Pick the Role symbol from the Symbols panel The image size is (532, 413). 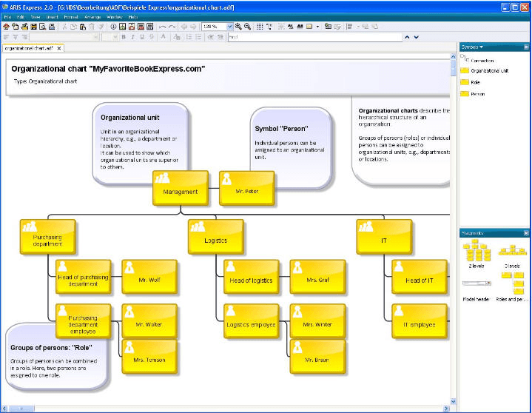(474, 82)
